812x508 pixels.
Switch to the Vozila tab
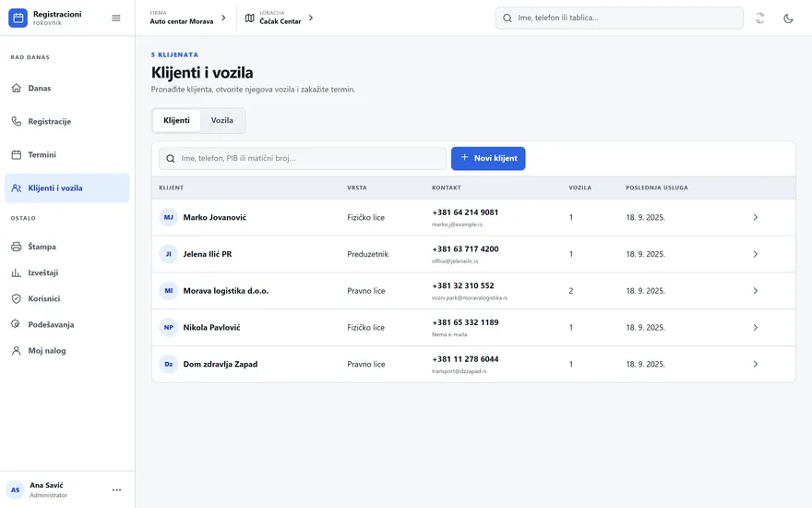[221, 120]
